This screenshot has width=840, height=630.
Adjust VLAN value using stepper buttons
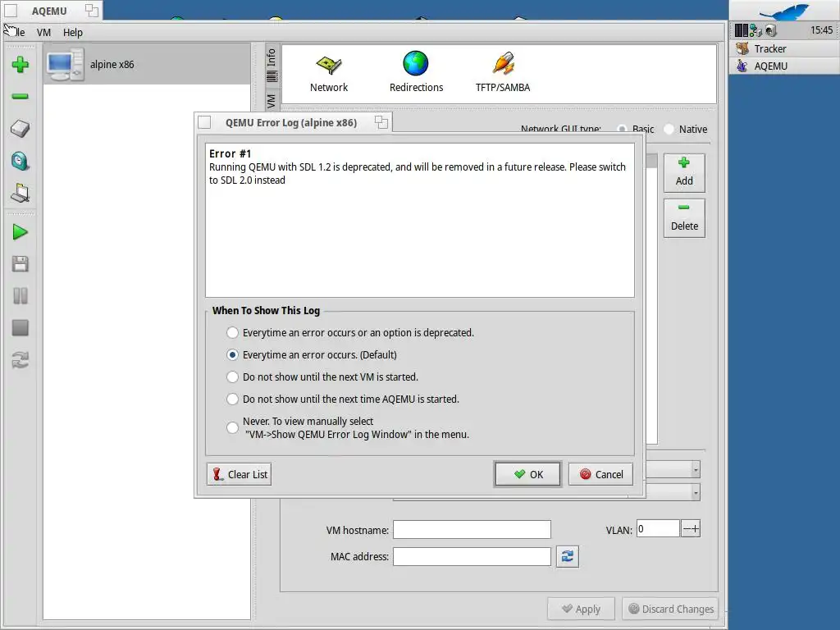pos(691,529)
